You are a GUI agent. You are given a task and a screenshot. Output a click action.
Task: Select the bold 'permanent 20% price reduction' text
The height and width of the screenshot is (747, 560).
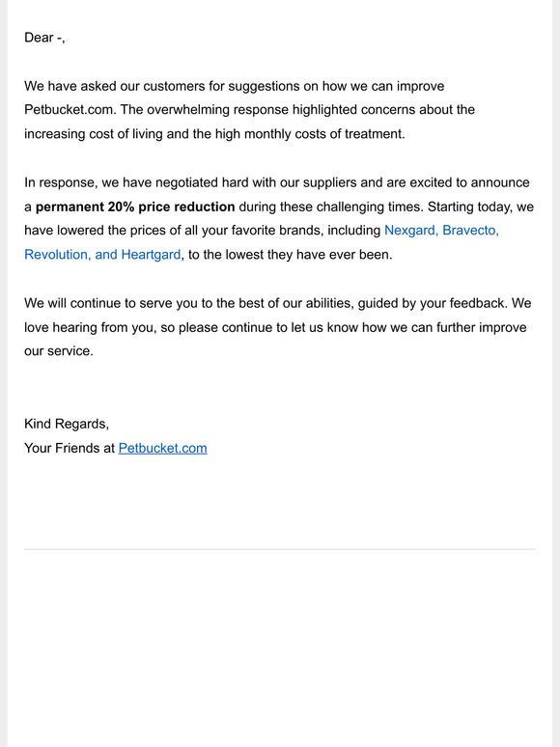[x=135, y=207]
